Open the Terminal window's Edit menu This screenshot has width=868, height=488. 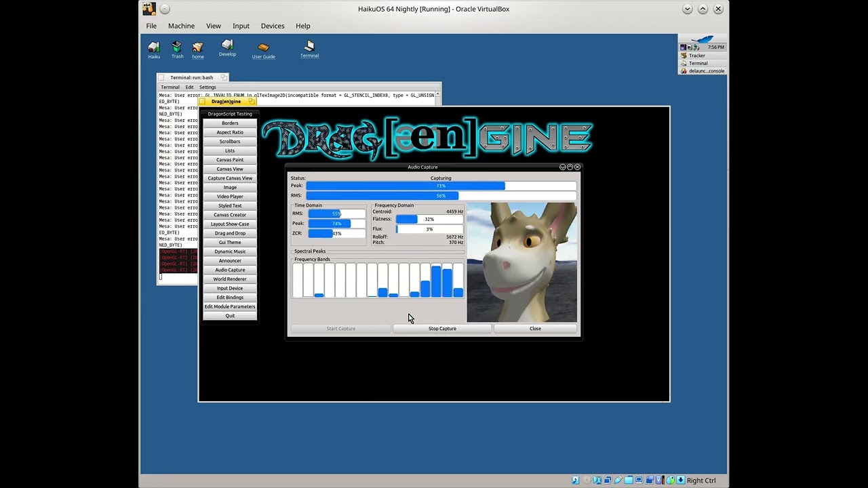(189, 87)
